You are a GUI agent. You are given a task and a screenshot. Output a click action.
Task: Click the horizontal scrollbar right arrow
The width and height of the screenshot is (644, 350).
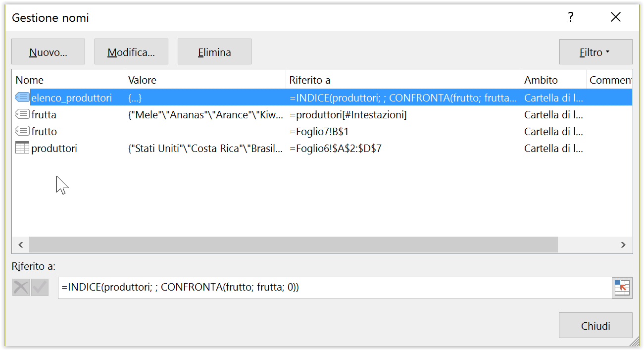[x=623, y=245]
